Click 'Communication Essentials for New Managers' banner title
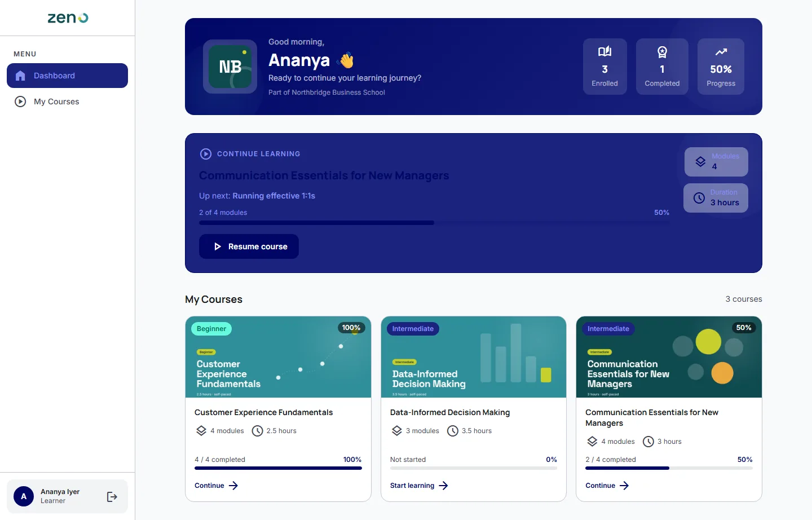 pyautogui.click(x=324, y=175)
